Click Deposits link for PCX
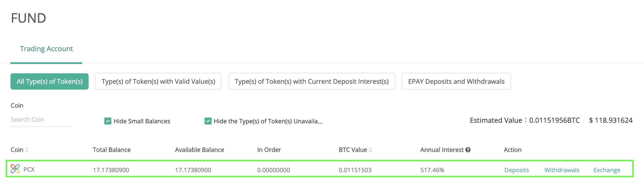The image size is (644, 192). [x=517, y=170]
